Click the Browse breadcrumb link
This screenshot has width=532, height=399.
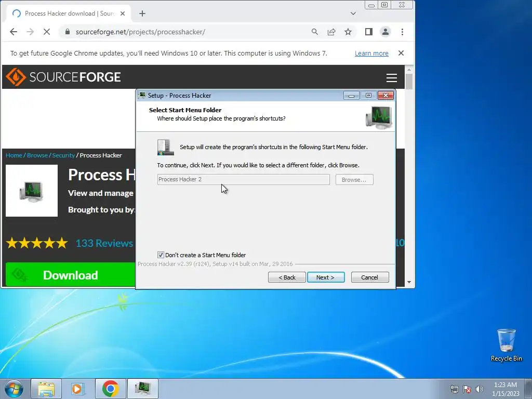coord(37,155)
